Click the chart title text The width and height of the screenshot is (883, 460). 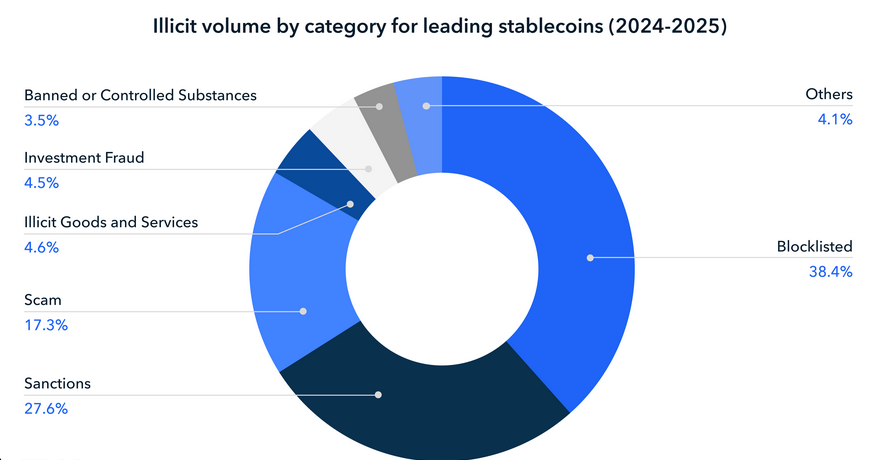point(440,27)
